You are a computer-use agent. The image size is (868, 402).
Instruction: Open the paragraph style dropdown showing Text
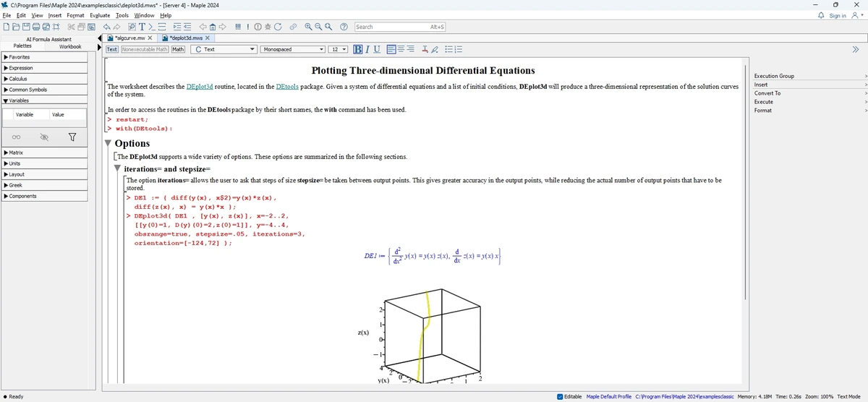(224, 49)
